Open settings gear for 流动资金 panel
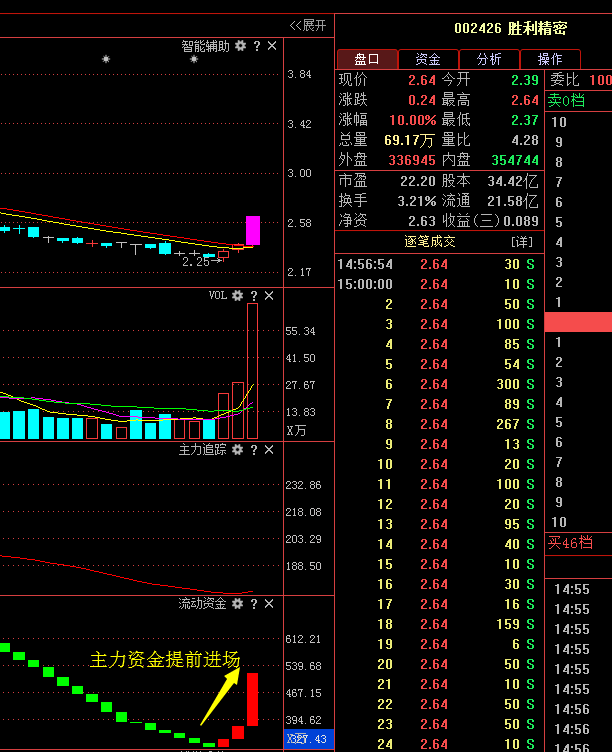Image resolution: width=612 pixels, height=752 pixels. tap(237, 604)
